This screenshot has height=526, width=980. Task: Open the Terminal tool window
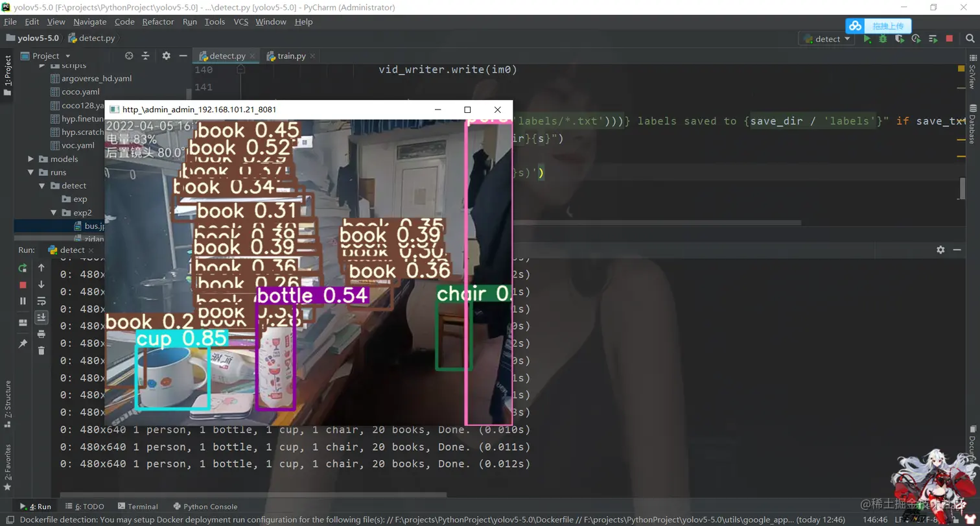tap(137, 507)
